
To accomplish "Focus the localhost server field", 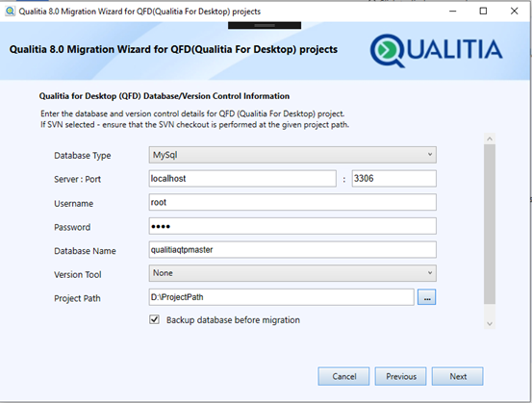I will [x=242, y=179].
